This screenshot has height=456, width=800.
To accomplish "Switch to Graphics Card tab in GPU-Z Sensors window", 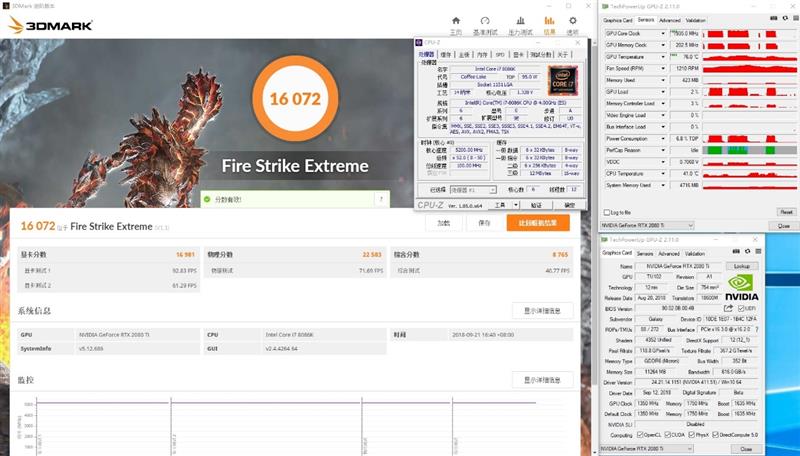I will 618,20.
